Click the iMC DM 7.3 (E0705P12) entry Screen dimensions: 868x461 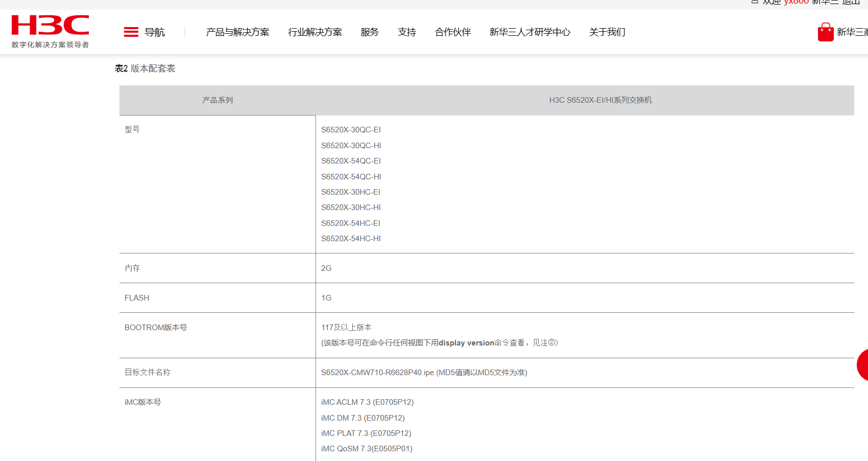pyautogui.click(x=363, y=418)
